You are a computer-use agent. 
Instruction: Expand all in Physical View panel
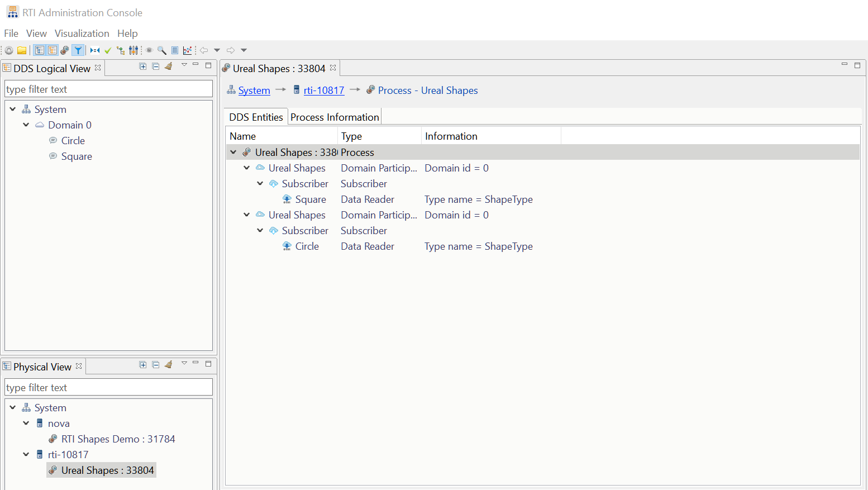pyautogui.click(x=143, y=365)
